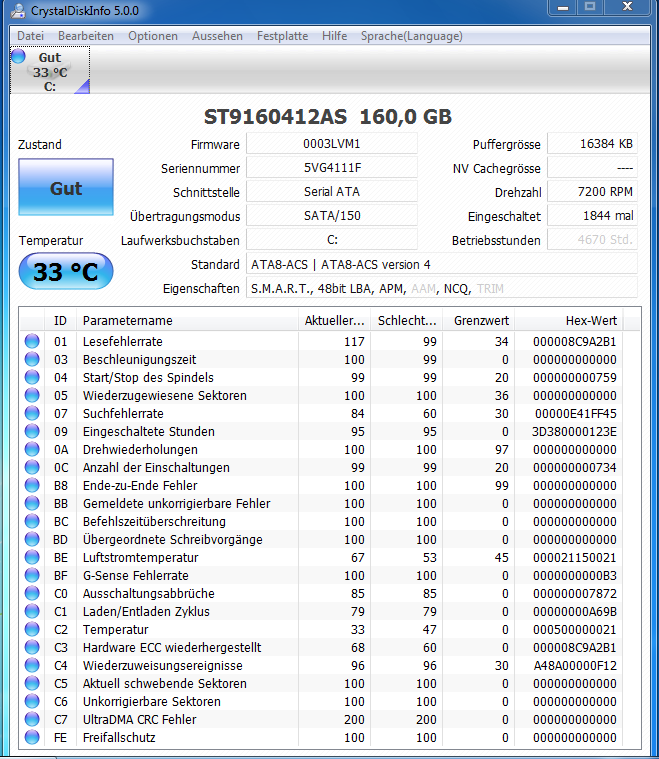Open the Festplatte menu
This screenshot has width=659, height=759.
coord(282,36)
